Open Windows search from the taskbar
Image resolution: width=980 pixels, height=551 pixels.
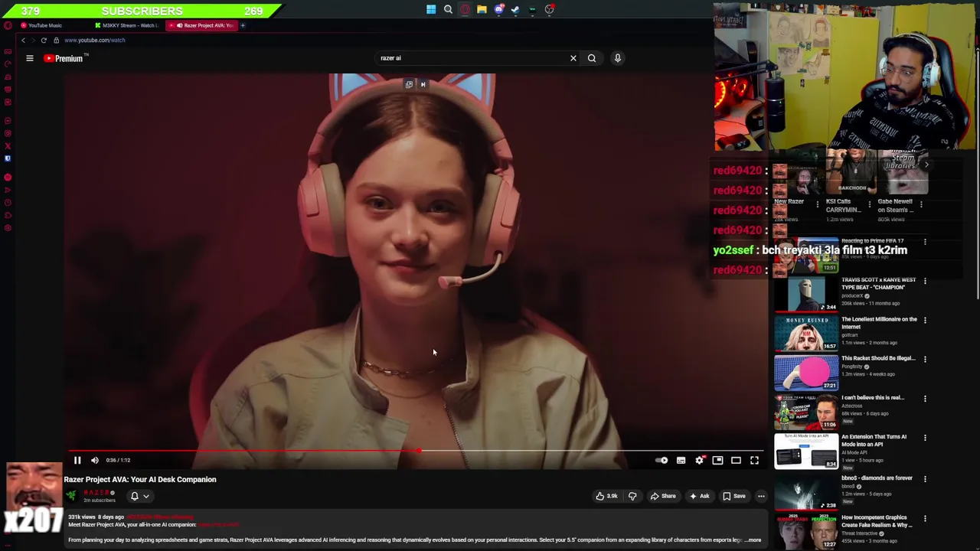tap(448, 9)
